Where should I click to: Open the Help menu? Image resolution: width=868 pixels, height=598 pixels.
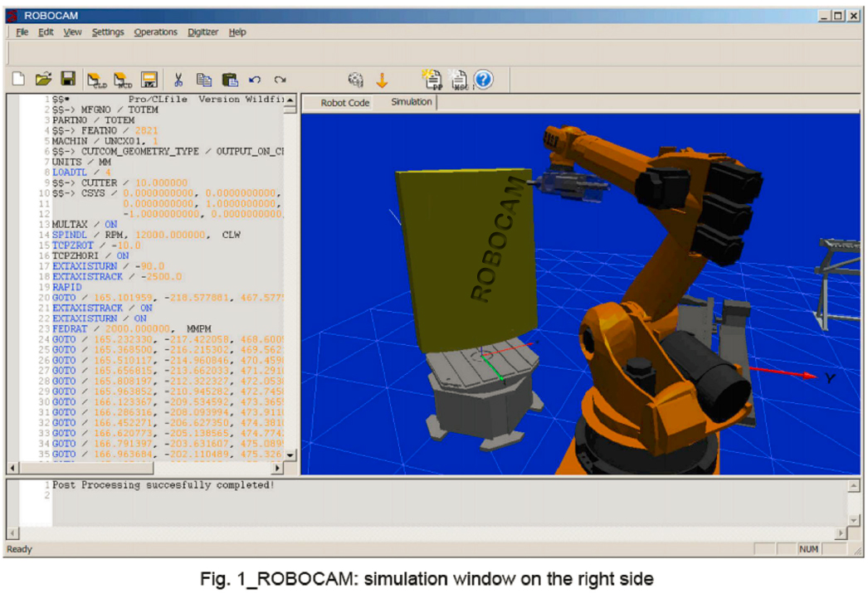pos(237,32)
